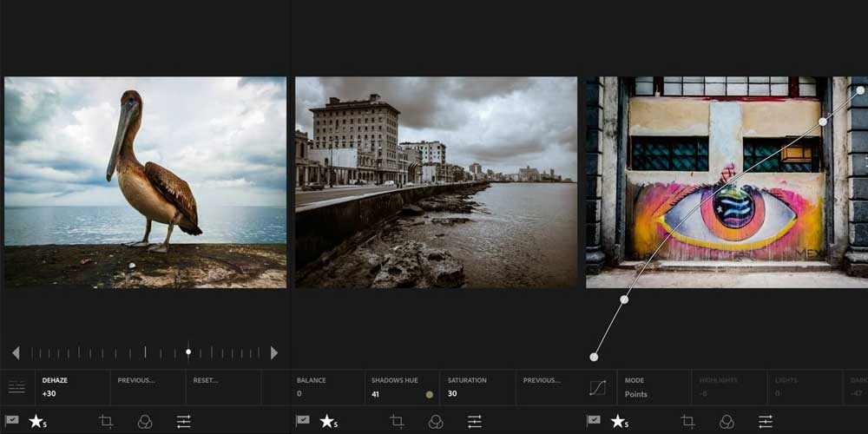This screenshot has width=868, height=434.
Task: Select the BALANCE 0 setting
Action: [327, 387]
